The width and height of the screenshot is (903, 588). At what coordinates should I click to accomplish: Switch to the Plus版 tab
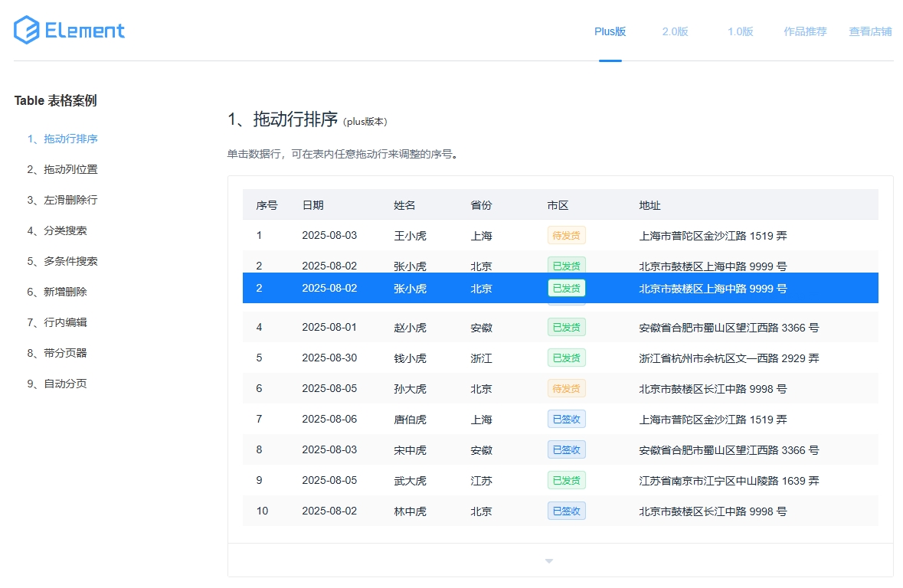coord(610,31)
